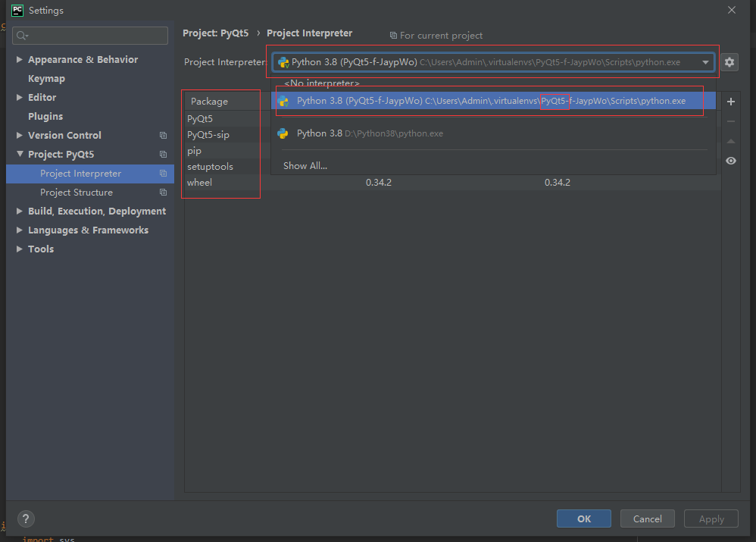Click the Cancel button
Viewport: 756px width, 542px height.
coord(647,519)
